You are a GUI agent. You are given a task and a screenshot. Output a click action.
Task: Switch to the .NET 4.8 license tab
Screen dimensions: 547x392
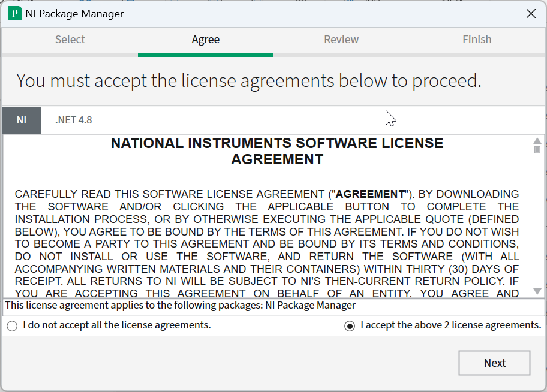pyautogui.click(x=73, y=119)
